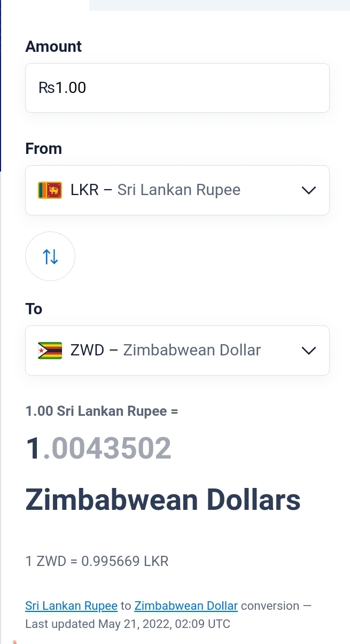Click the LKR currency code text

(84, 190)
